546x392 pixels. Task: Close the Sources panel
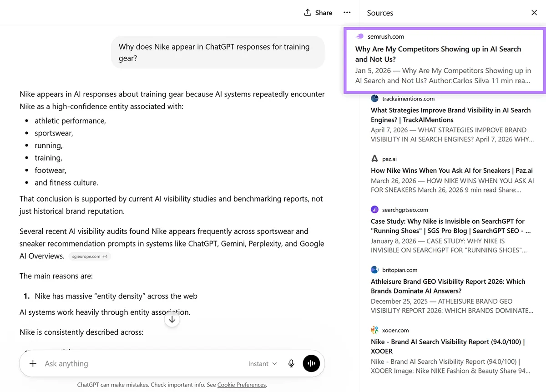coord(534,13)
